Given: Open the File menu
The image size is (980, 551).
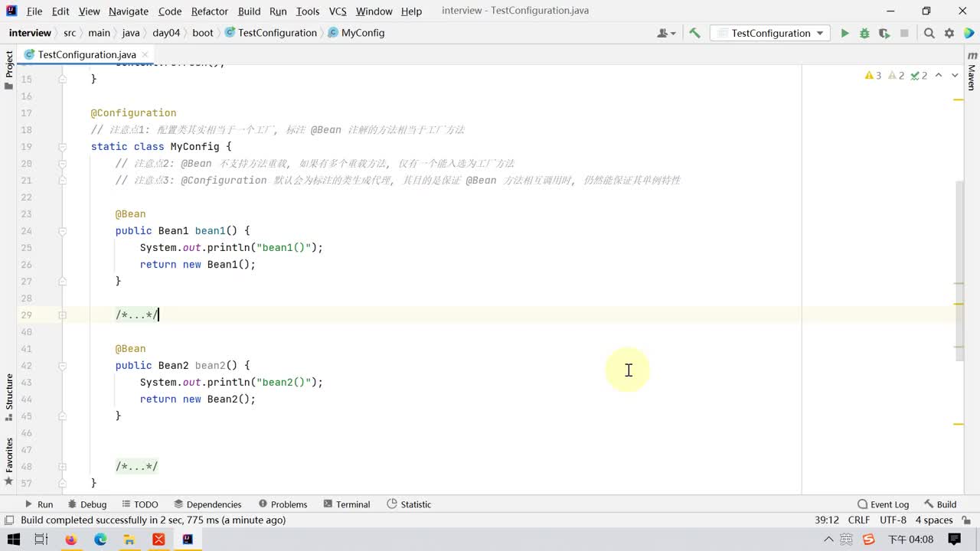Looking at the screenshot, I should click(x=34, y=11).
